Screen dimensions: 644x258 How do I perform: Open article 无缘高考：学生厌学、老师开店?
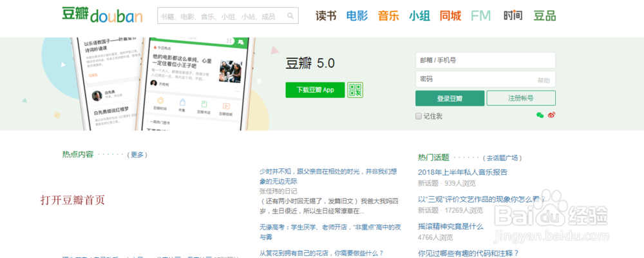[330, 232]
